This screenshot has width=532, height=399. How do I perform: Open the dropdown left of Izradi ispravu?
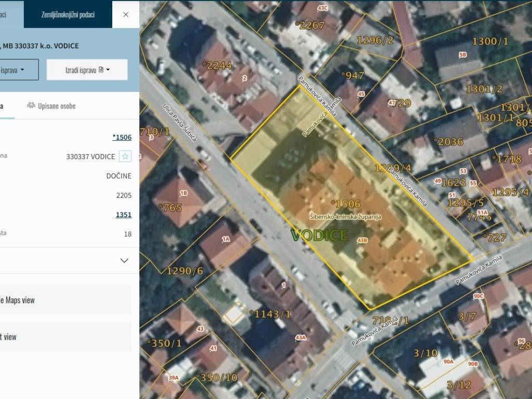tap(19, 70)
